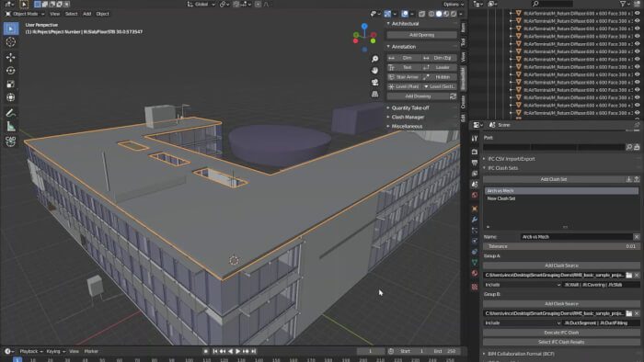The height and width of the screenshot is (362, 644).
Task: Open the Add menu in viewport header
Action: 86,14
